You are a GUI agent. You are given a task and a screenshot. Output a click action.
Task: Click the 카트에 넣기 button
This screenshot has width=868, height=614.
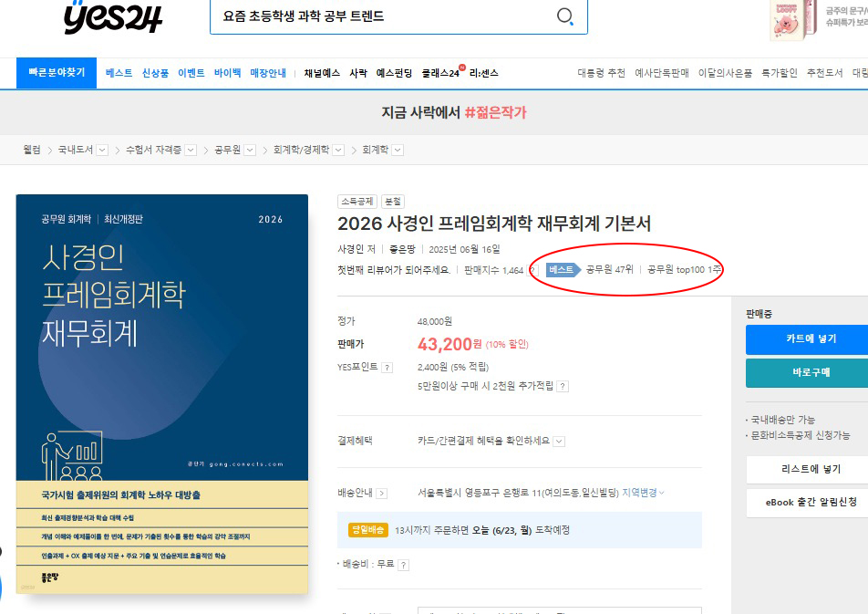tap(808, 339)
